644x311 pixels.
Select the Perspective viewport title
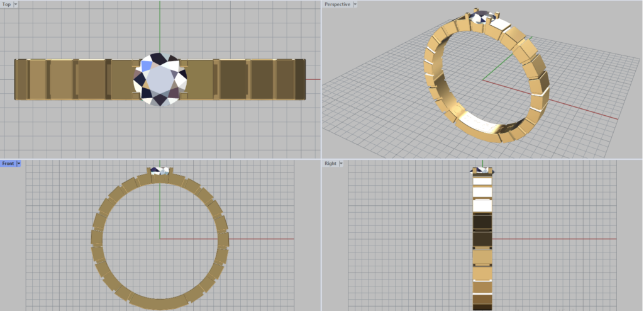point(336,4)
